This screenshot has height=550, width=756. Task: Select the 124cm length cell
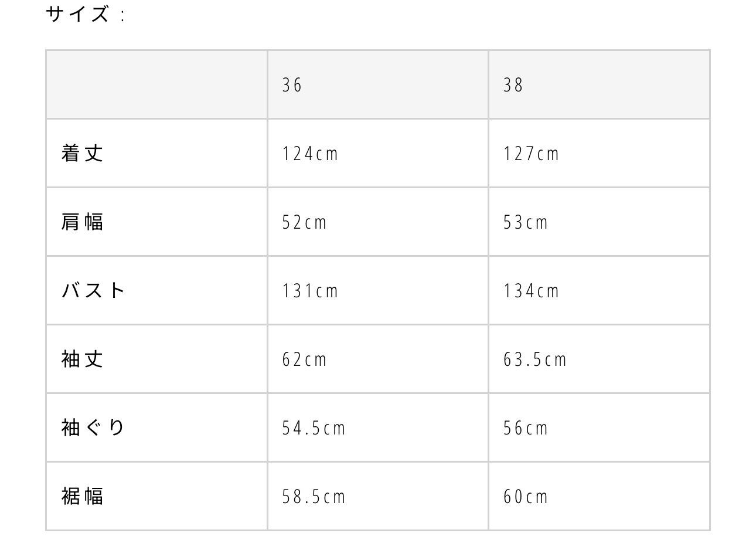(x=310, y=154)
